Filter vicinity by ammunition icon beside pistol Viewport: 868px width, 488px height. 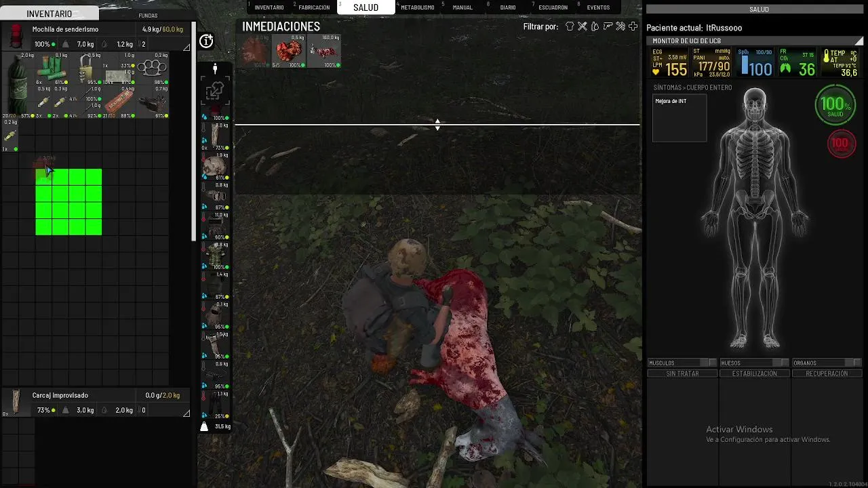(x=620, y=26)
